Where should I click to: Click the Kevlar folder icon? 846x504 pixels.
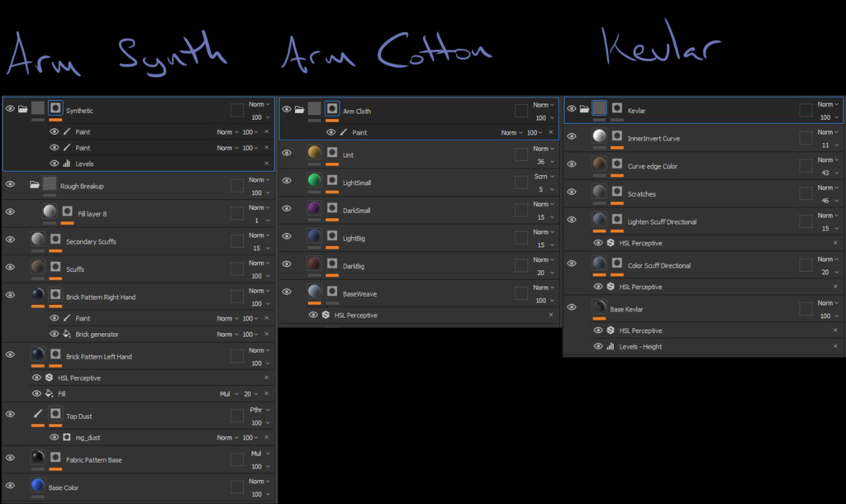(584, 109)
